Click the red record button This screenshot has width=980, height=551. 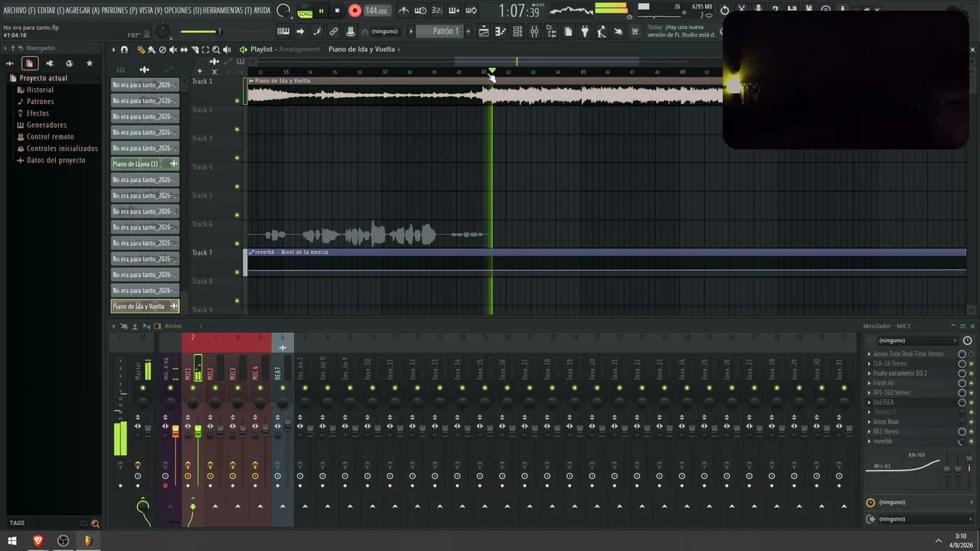click(354, 11)
